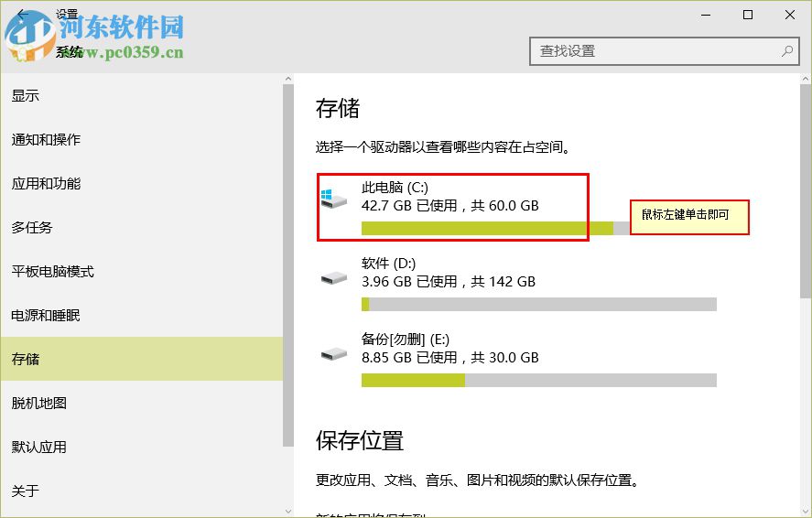
Task: Click the D: drive usage bar
Action: click(539, 304)
